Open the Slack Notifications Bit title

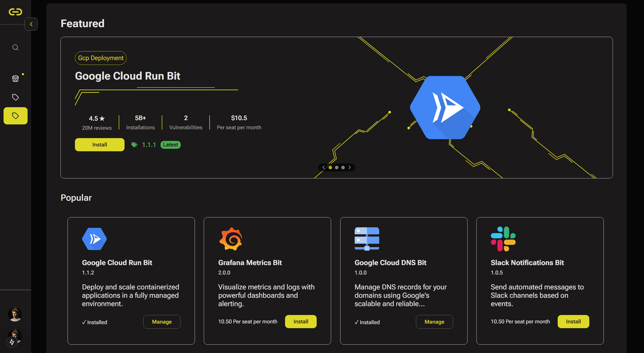coord(527,263)
